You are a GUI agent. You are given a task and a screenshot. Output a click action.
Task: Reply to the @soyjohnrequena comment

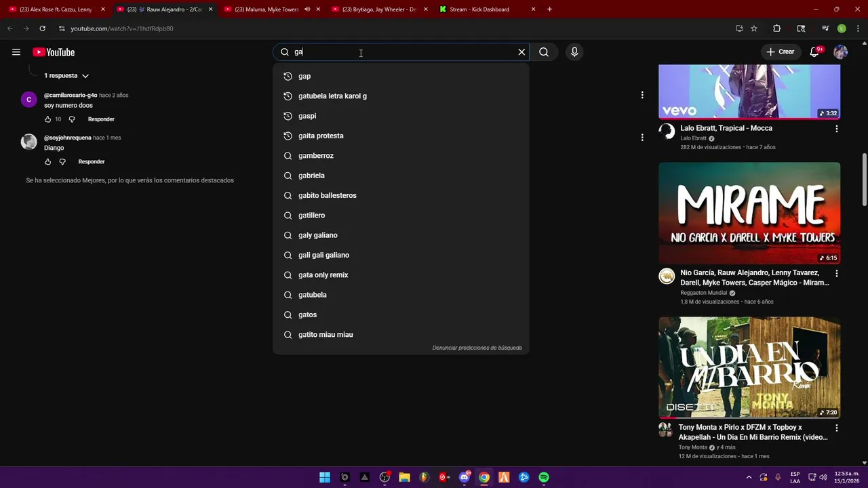click(x=92, y=161)
